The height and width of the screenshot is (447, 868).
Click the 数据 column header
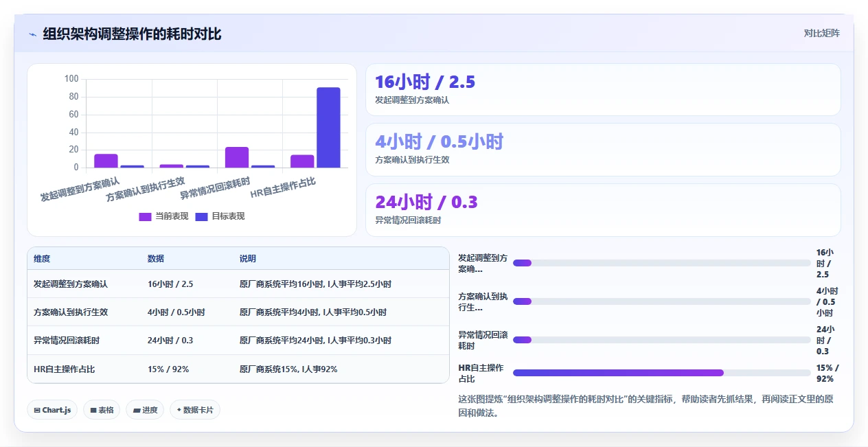click(x=156, y=259)
